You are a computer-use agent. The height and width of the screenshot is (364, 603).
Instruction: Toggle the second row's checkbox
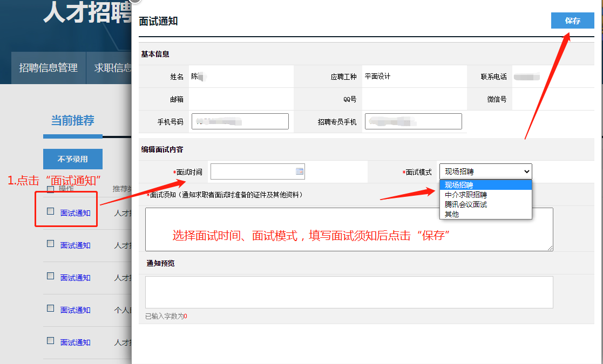[x=50, y=244]
